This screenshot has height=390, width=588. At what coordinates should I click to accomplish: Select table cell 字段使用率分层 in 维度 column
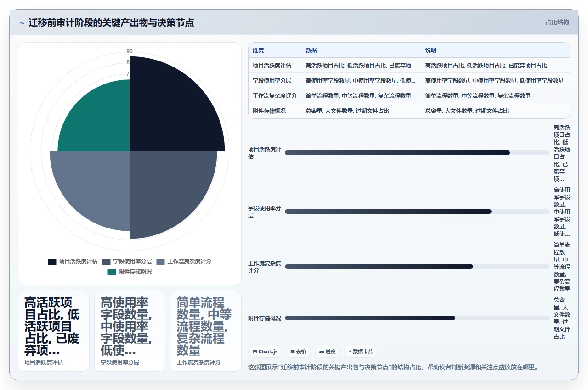coord(275,81)
